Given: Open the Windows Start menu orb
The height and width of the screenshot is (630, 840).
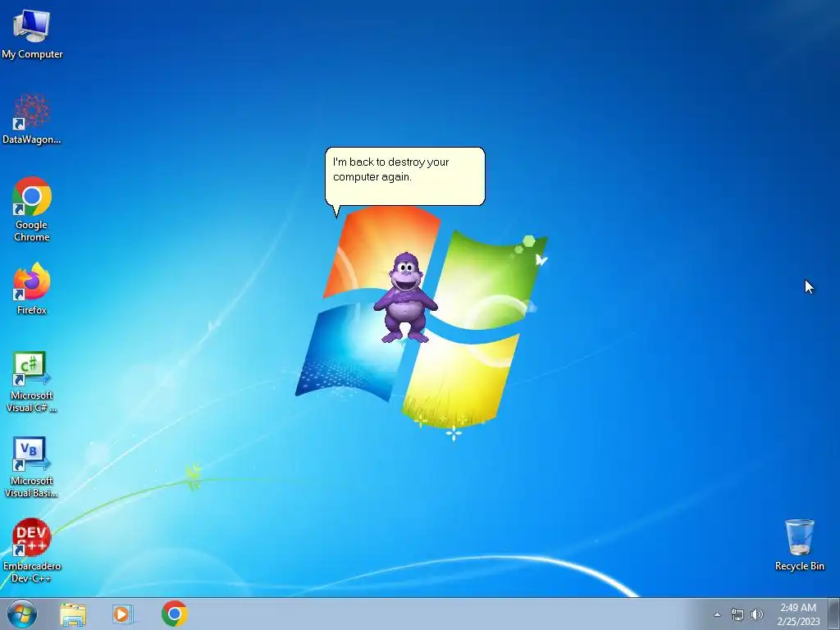Looking at the screenshot, I should click(x=22, y=614).
